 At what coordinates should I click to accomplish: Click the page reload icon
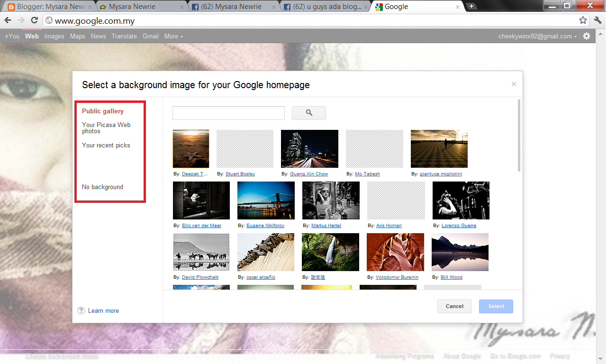pos(33,20)
